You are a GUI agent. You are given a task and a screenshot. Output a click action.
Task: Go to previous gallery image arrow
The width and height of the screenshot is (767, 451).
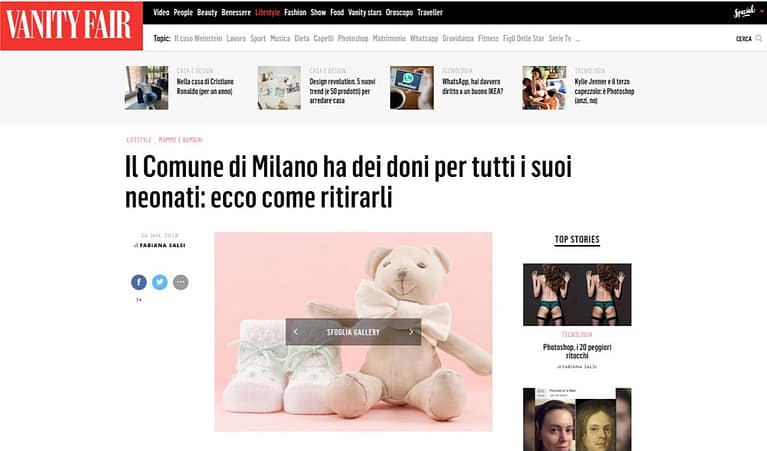tap(296, 332)
